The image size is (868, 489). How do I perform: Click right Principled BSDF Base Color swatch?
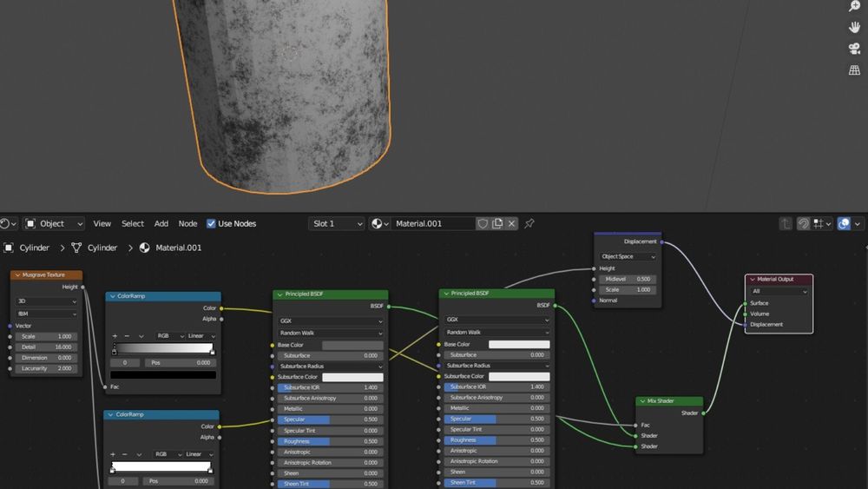519,345
